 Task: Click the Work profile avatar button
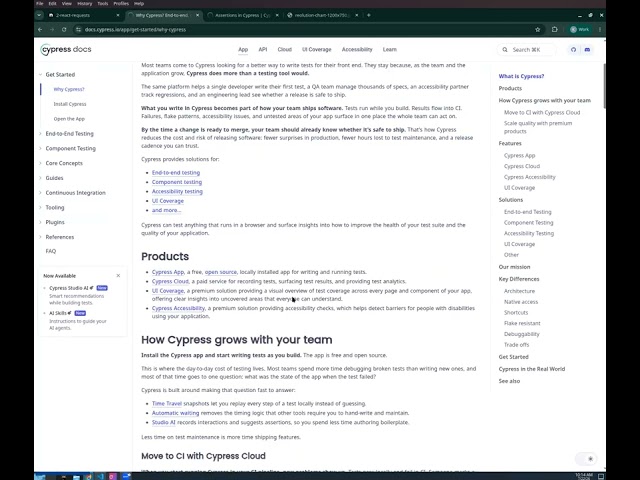tap(580, 29)
